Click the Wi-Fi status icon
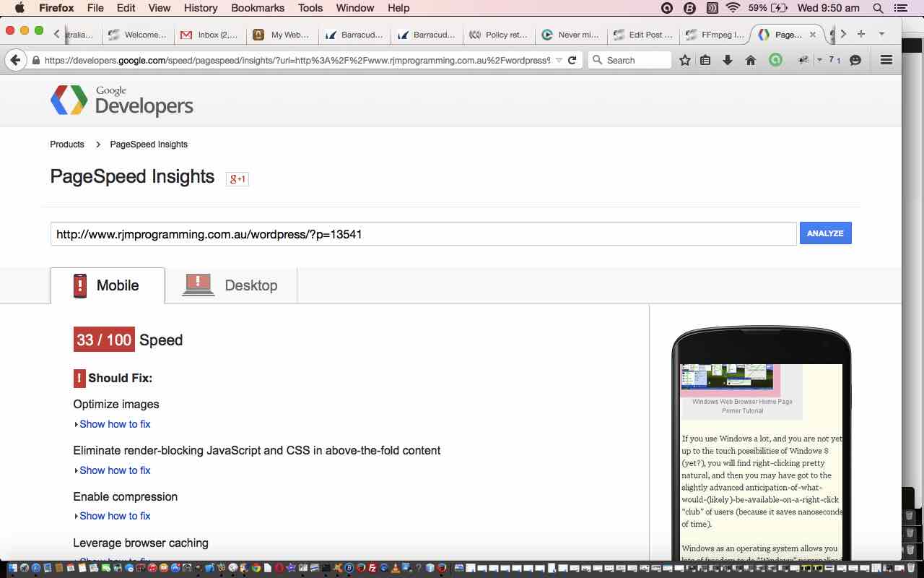This screenshot has height=578, width=924. [x=733, y=8]
